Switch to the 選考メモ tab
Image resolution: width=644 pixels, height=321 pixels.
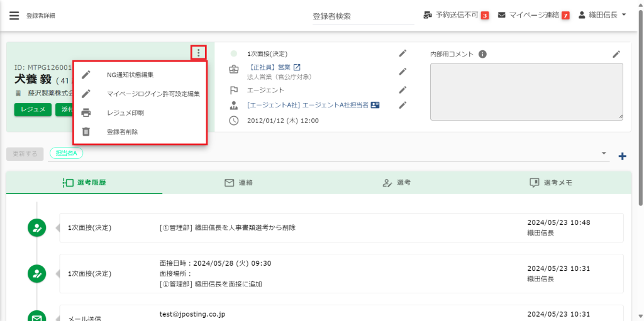[552, 183]
